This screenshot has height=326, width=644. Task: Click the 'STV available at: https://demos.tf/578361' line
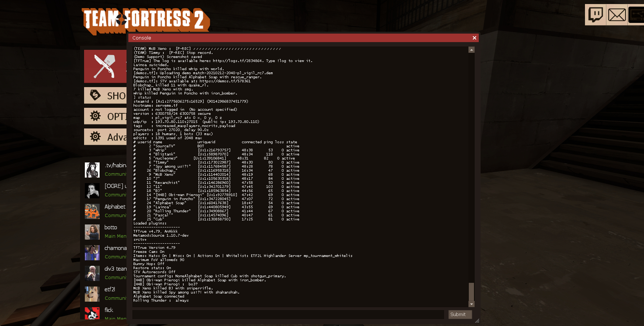(x=192, y=81)
